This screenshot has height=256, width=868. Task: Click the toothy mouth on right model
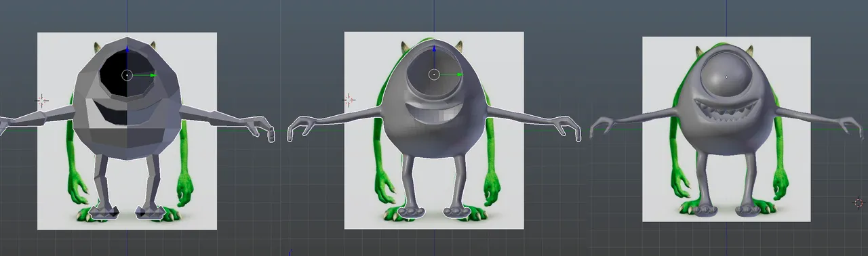click(726, 109)
